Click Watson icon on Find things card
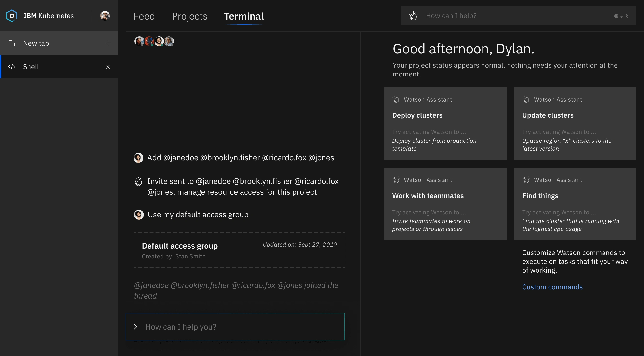Image resolution: width=644 pixels, height=356 pixels. (x=526, y=180)
